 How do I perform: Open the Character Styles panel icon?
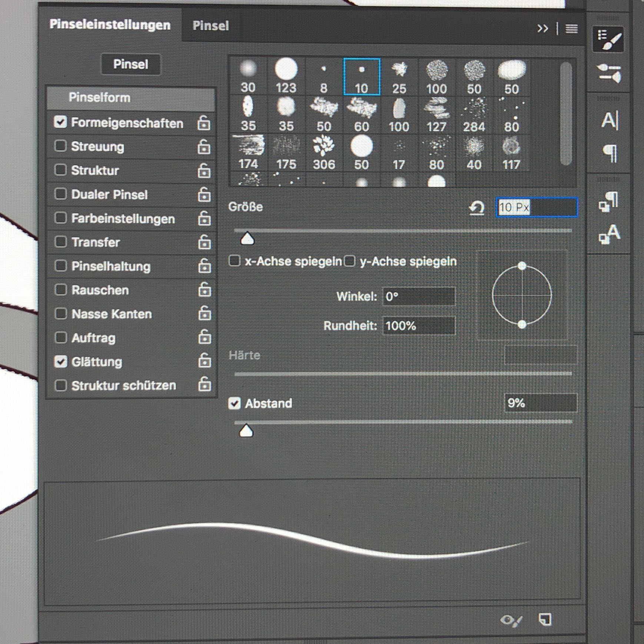tap(609, 234)
